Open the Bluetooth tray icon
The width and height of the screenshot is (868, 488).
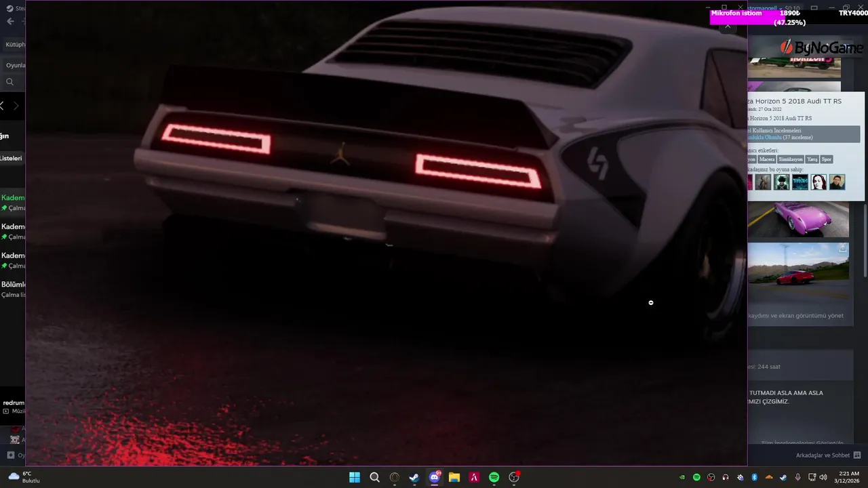point(754,477)
